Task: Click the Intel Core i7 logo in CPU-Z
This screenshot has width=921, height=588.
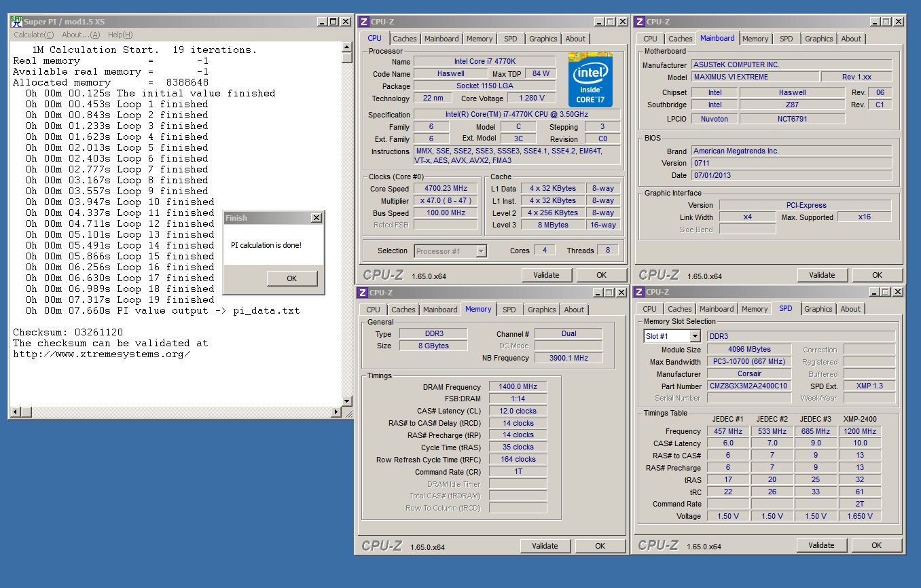Action: point(590,79)
